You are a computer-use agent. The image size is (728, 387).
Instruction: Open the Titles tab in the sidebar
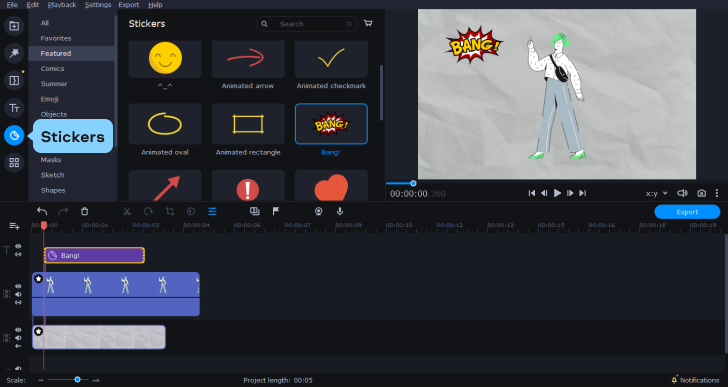pyautogui.click(x=14, y=108)
